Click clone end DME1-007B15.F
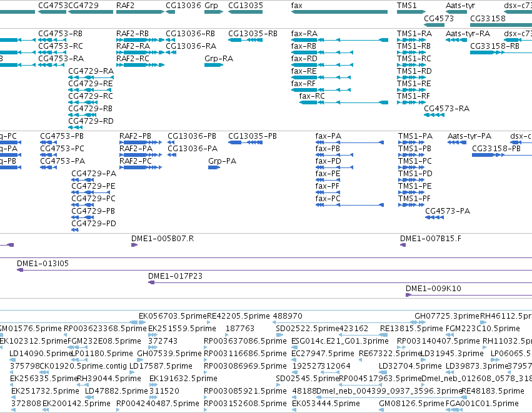 tap(431, 239)
